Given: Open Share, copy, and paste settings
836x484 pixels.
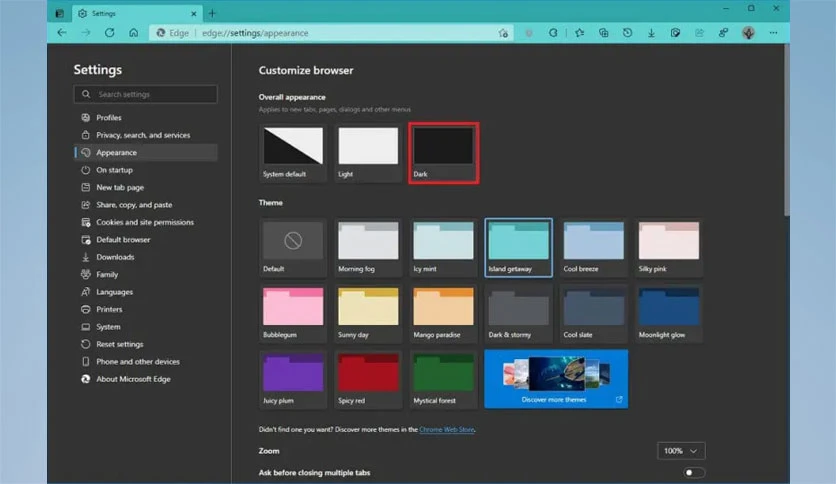Looking at the screenshot, I should 146,205.
